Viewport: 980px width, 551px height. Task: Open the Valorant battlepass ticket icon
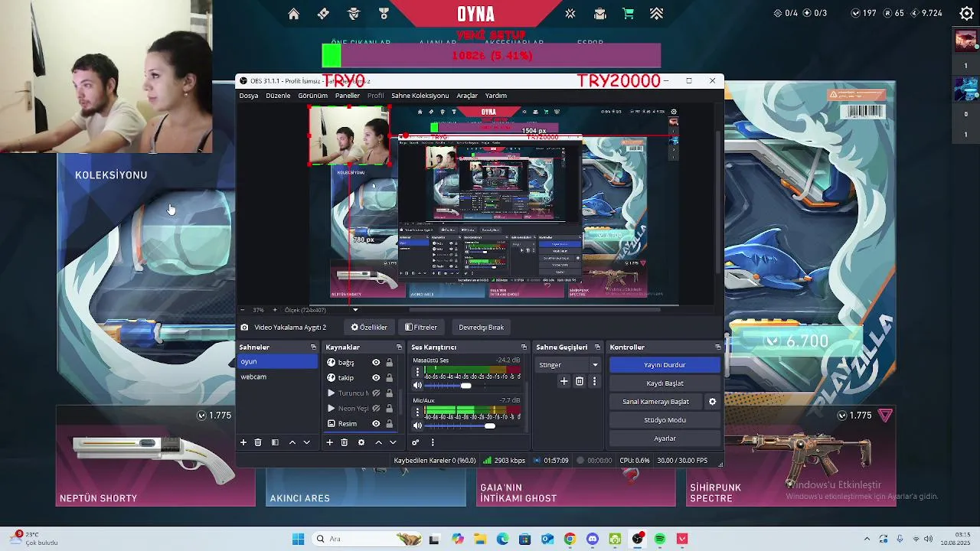point(323,14)
